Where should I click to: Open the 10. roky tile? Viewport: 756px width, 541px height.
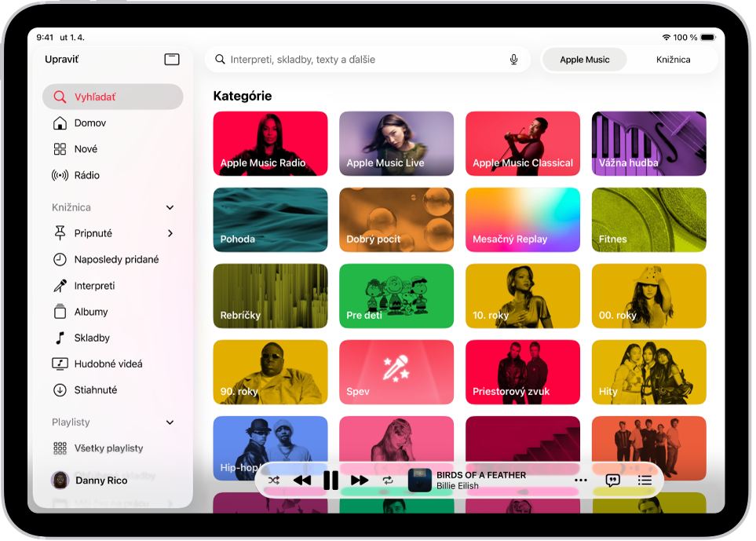click(x=523, y=296)
